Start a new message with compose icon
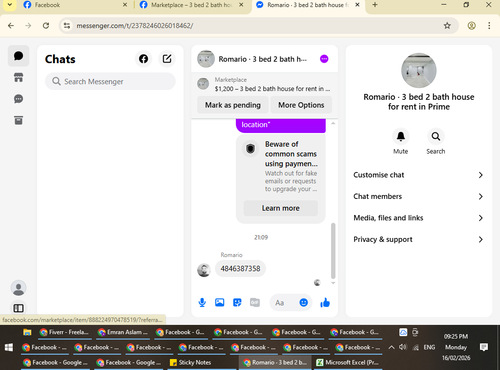Image resolution: width=500 pixels, height=370 pixels. [x=167, y=59]
